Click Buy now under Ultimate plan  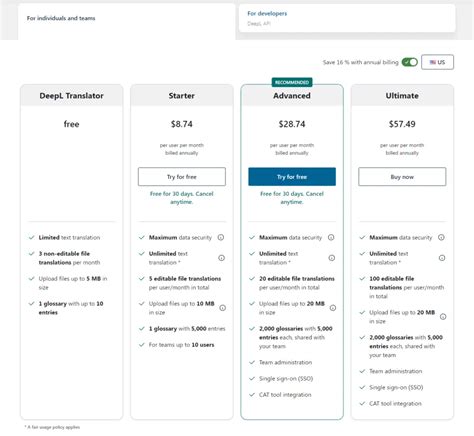[x=402, y=177]
